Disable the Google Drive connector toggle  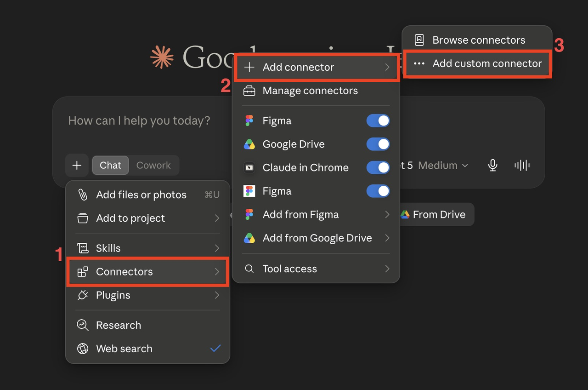click(378, 144)
